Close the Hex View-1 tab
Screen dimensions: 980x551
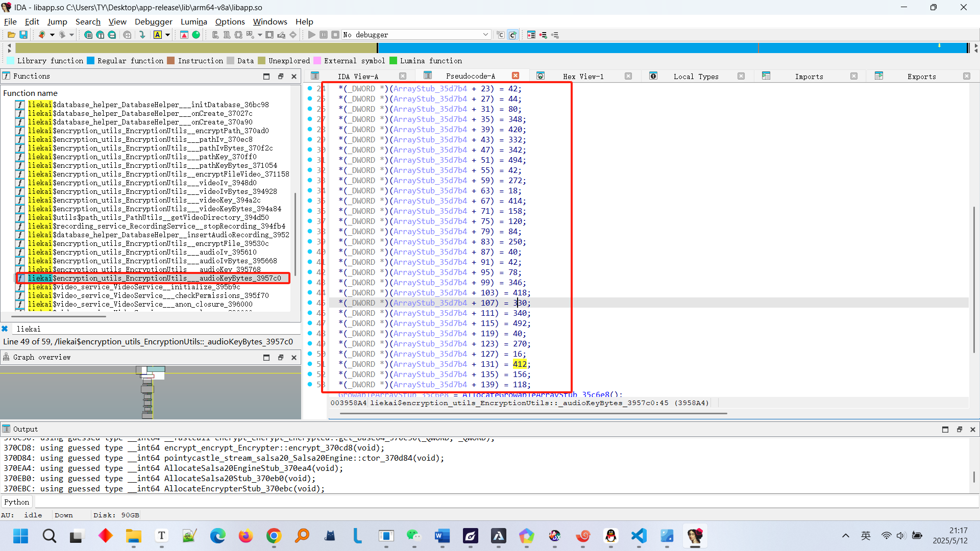(628, 76)
